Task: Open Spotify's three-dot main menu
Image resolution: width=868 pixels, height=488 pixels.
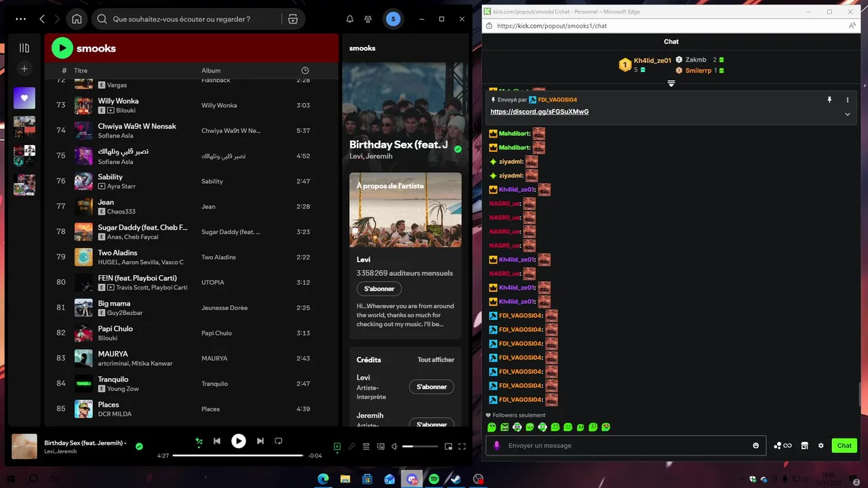Action: coord(20,19)
